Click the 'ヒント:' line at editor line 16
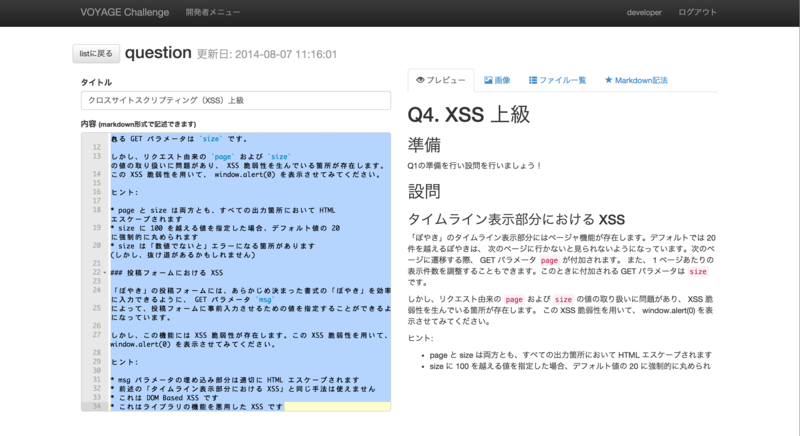 click(124, 192)
